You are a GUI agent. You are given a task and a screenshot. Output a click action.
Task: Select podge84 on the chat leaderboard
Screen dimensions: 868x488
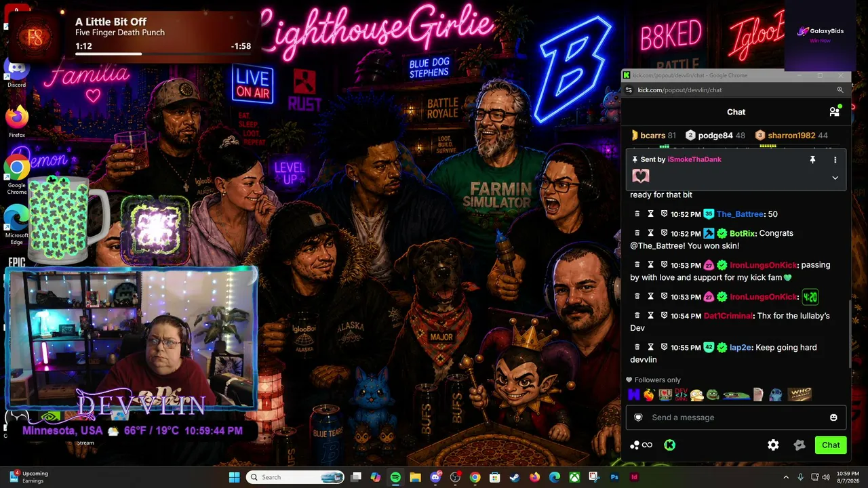(715, 136)
